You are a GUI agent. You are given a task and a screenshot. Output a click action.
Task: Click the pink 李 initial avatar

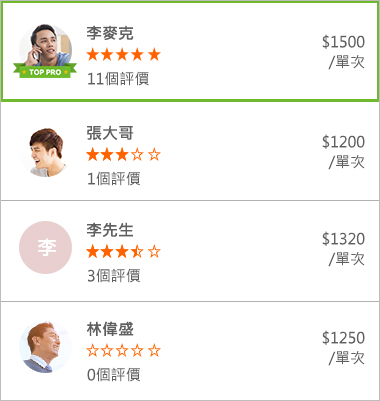click(46, 247)
